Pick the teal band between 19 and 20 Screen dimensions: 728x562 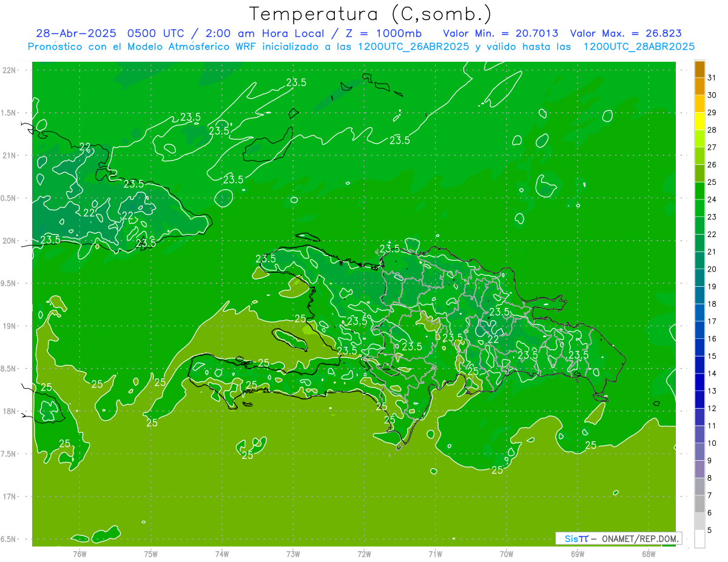[x=699, y=278]
